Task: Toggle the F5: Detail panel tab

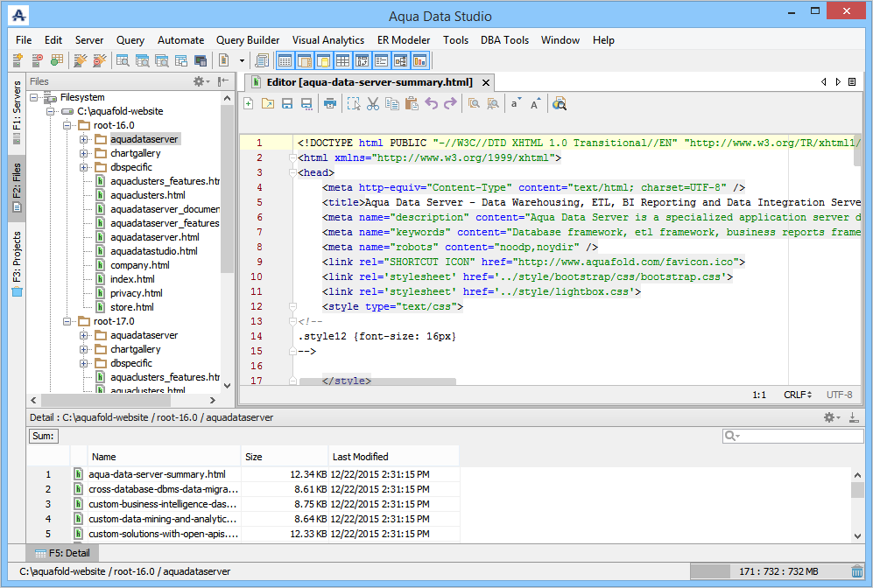Action: click(63, 553)
